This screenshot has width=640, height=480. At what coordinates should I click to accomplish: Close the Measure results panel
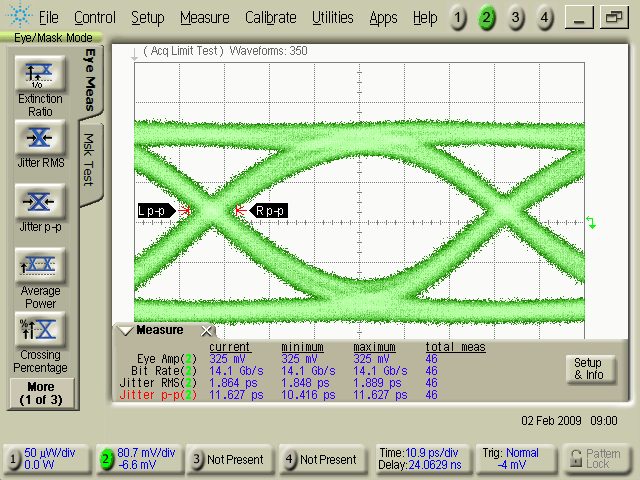pyautogui.click(x=207, y=331)
